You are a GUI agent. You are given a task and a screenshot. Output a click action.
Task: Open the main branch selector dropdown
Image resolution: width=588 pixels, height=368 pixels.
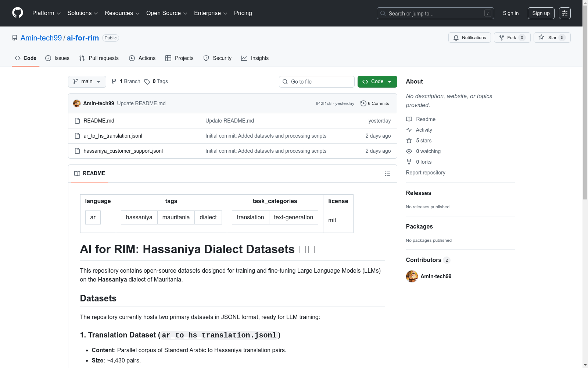click(87, 82)
